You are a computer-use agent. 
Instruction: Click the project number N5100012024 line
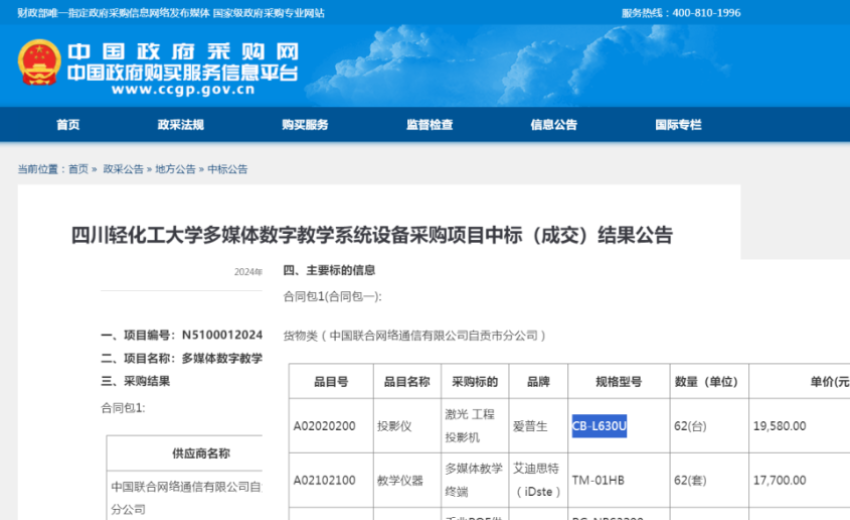[x=182, y=335]
